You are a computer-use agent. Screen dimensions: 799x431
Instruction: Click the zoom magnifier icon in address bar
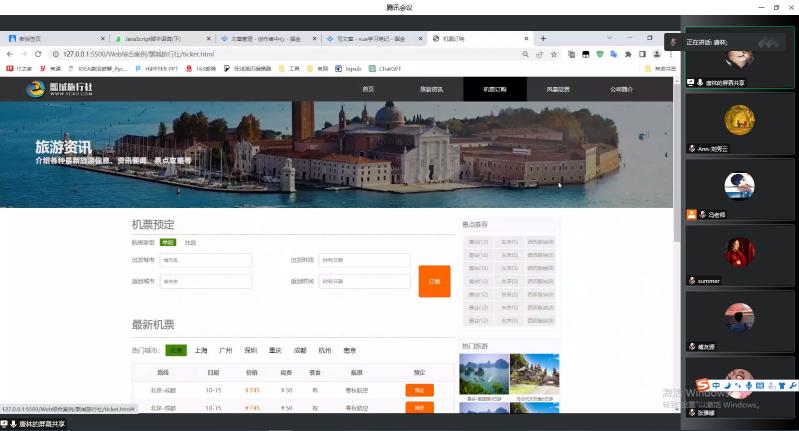click(527, 54)
